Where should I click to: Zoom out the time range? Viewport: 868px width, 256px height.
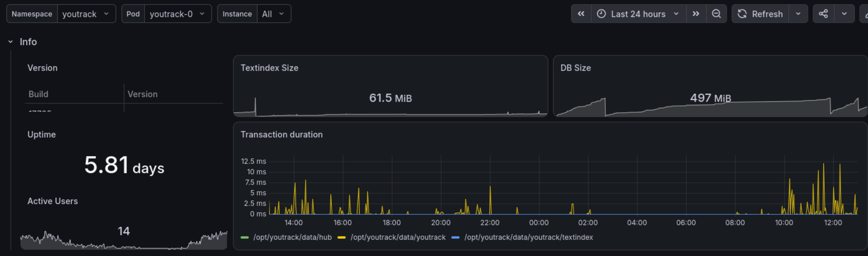[716, 14]
